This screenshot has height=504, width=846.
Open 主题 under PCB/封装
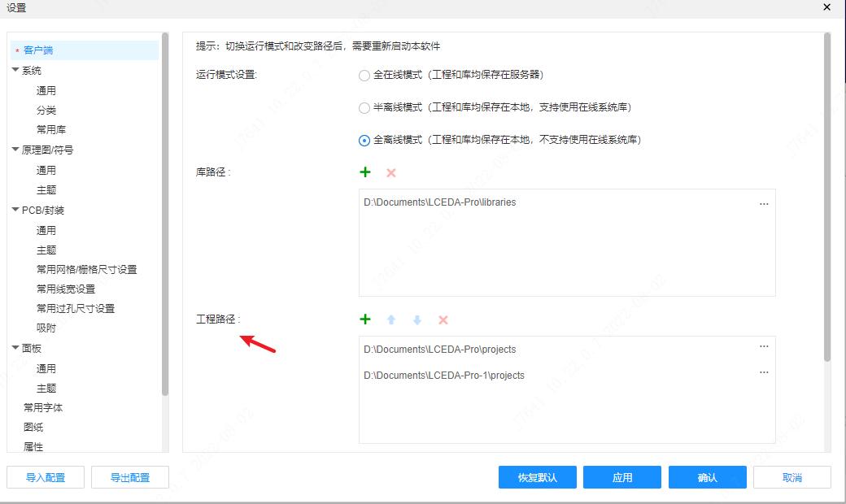pyautogui.click(x=46, y=250)
